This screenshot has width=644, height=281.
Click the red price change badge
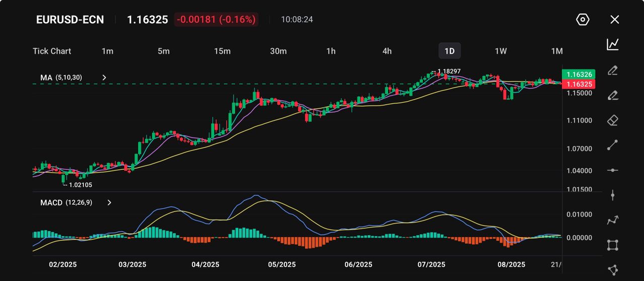[x=216, y=20]
